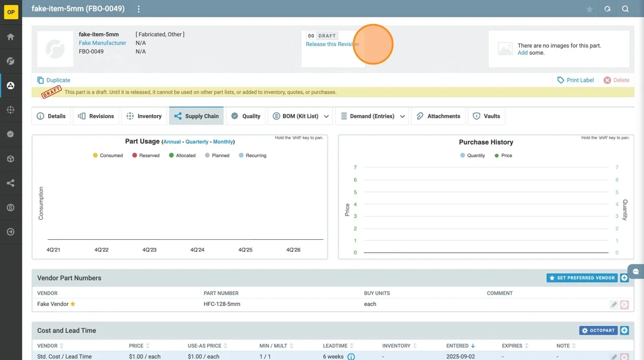Screen dimensions: 644x360
Task: Click the refresh icon in header
Action: pyautogui.click(x=607, y=9)
